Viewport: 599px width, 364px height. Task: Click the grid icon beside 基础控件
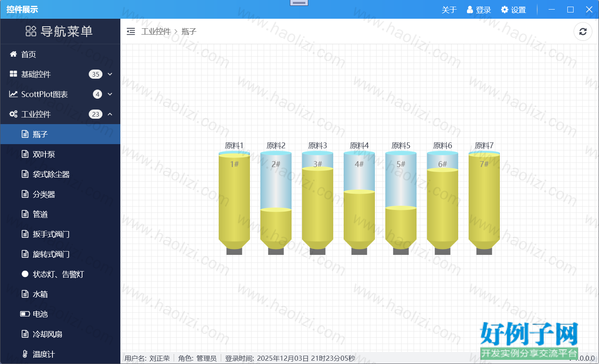point(13,74)
